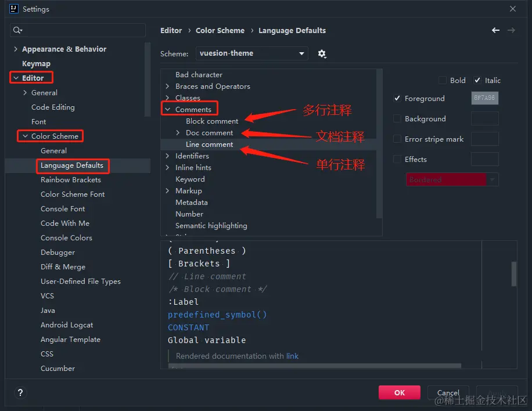
Task: Go back using the left arrow
Action: 495,30
